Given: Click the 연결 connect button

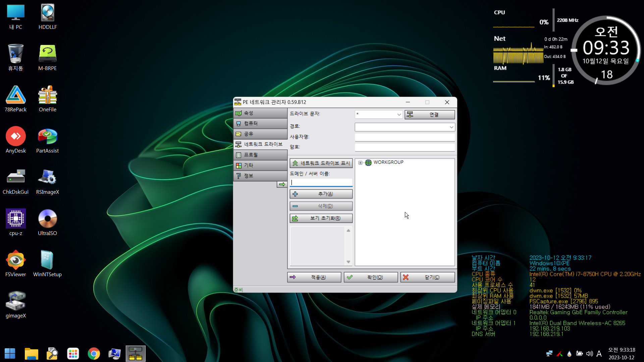Looking at the screenshot, I should coord(430,115).
